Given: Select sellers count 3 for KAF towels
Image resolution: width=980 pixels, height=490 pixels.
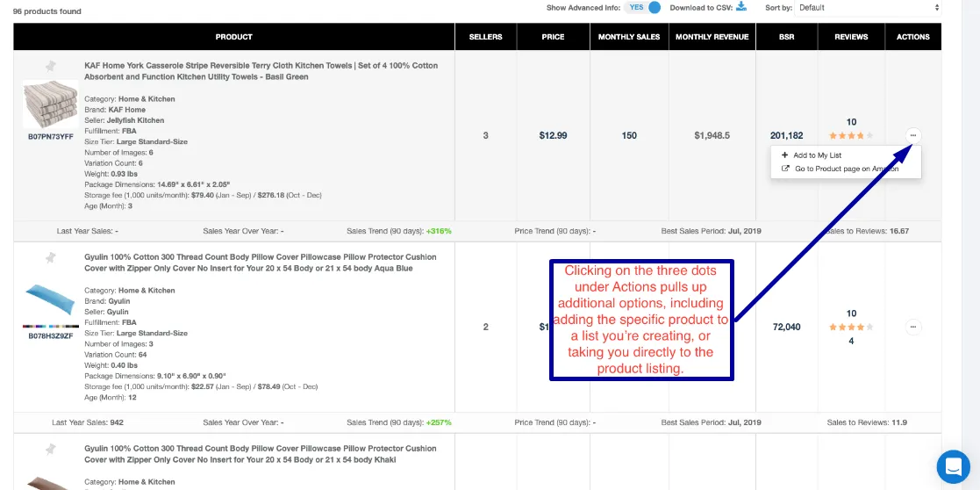Looking at the screenshot, I should 486,135.
